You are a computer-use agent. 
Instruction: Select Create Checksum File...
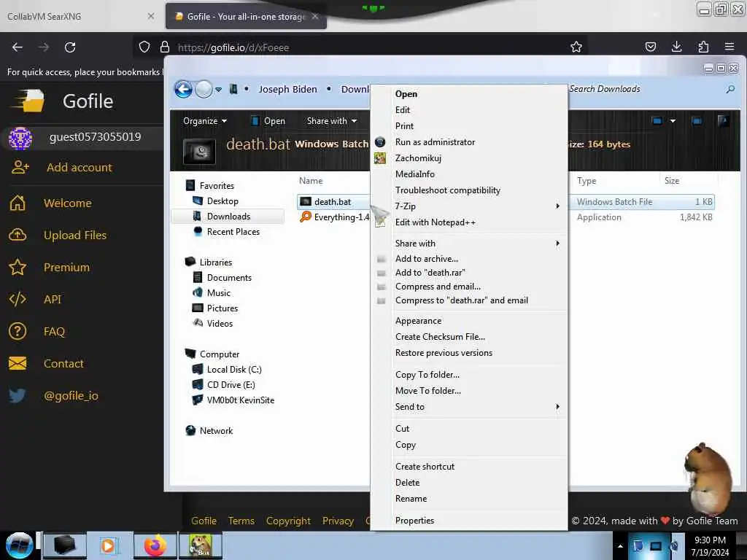469,337
